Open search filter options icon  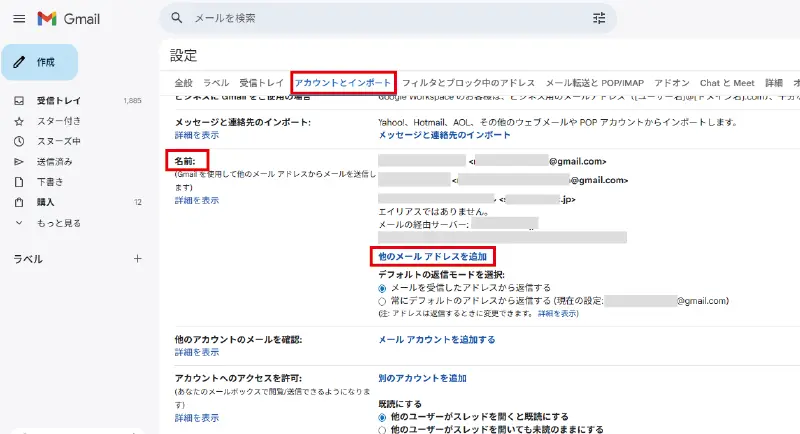coord(599,18)
